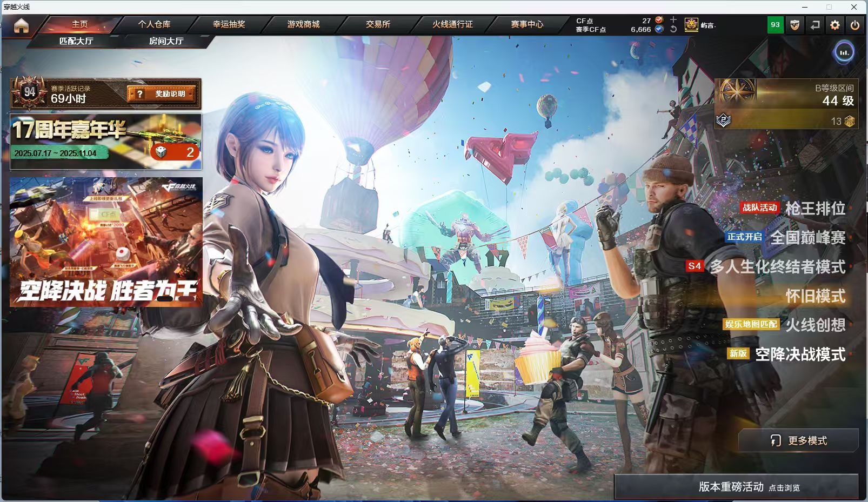Expand the 更多模式 button
The height and width of the screenshot is (502, 868).
[x=798, y=440]
